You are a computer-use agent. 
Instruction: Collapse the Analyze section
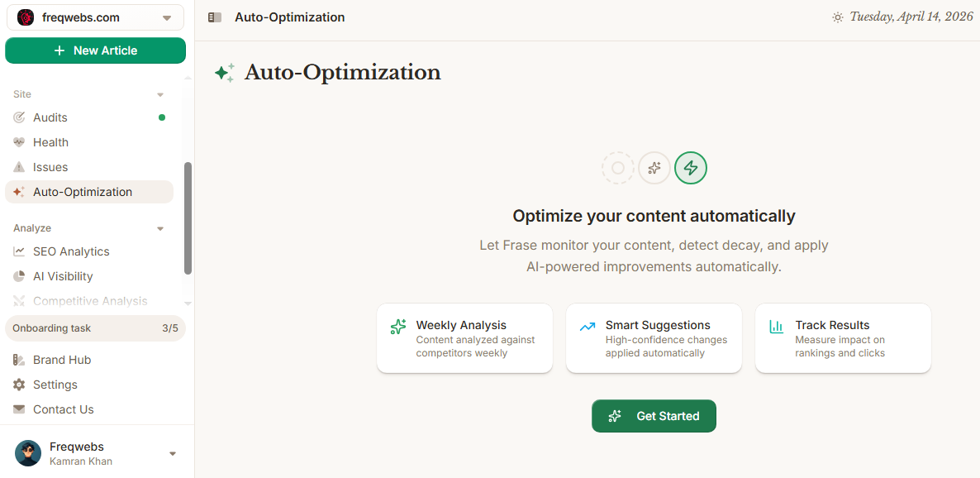coord(160,229)
